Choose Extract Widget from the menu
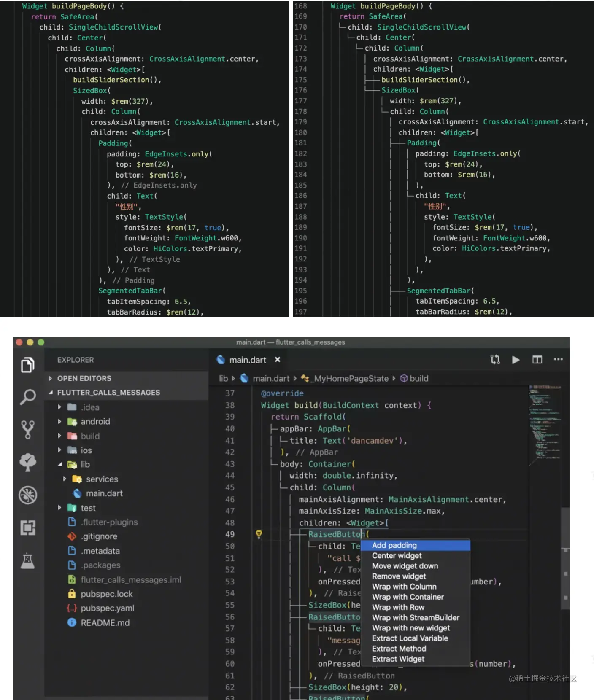This screenshot has height=700, width=594. pyautogui.click(x=416, y=659)
